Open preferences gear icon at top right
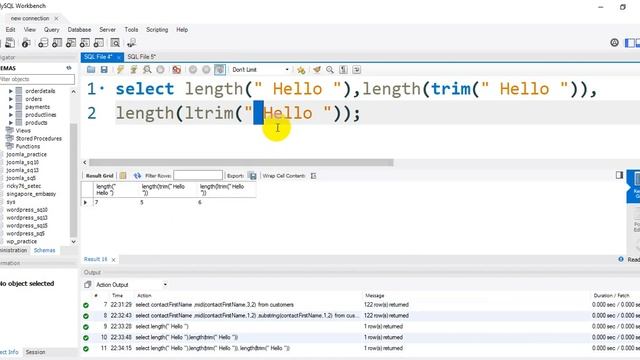 pyautogui.click(x=614, y=42)
